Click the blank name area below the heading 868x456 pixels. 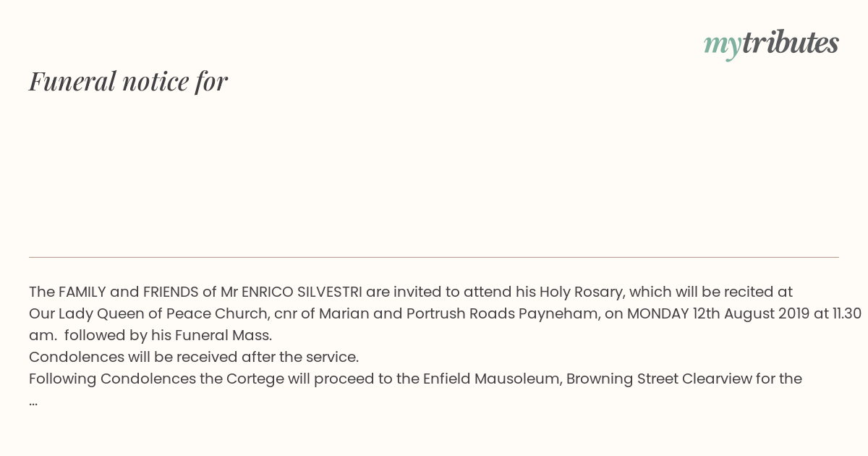pyautogui.click(x=434, y=174)
